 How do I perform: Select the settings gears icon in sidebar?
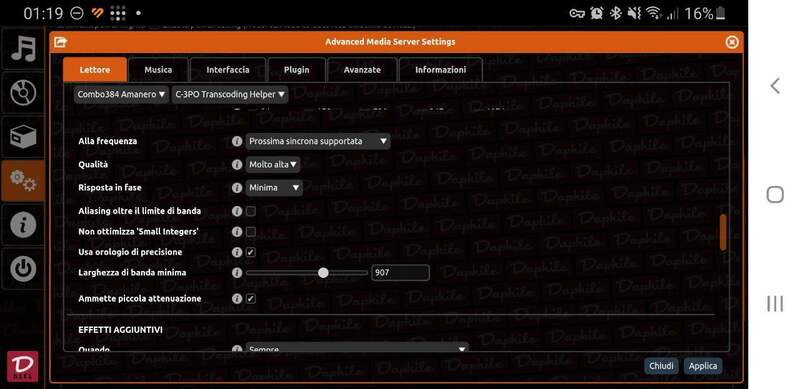click(x=23, y=181)
